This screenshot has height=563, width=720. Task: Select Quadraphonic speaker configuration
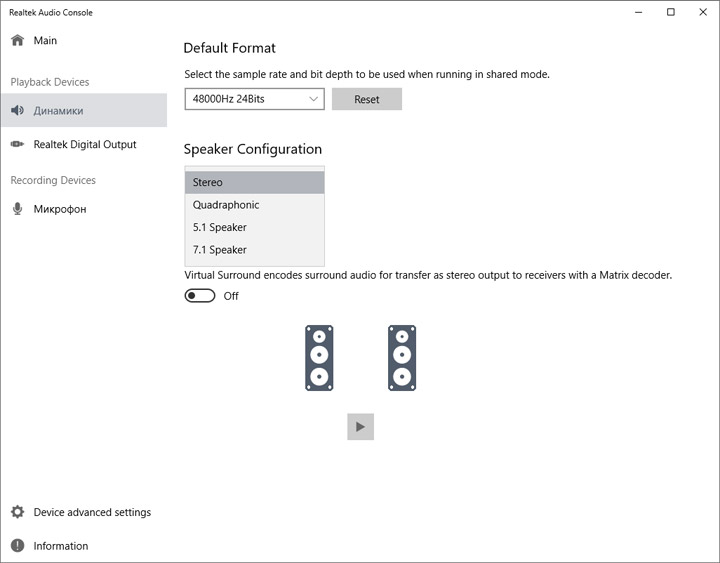point(226,205)
